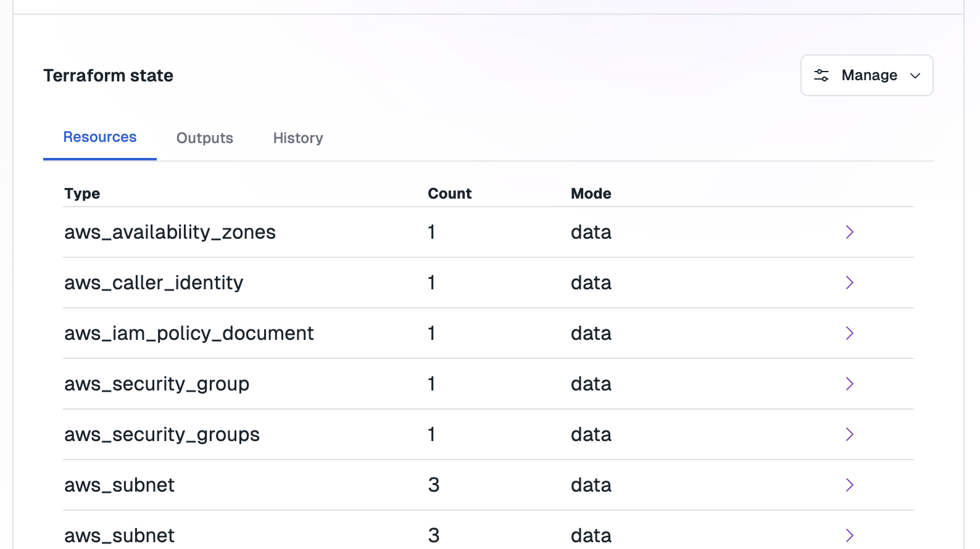Expand the aws_iam_policy_document row chevron
The image size is (980, 549).
(x=850, y=333)
